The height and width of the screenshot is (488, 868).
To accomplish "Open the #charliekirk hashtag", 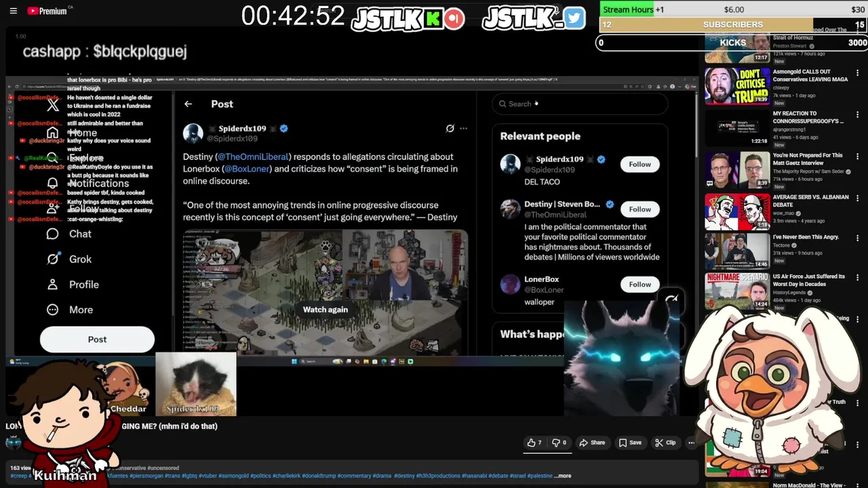I will tap(288, 476).
